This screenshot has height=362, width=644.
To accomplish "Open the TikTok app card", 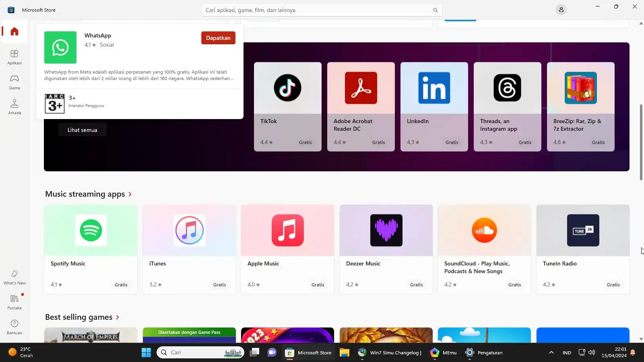I will (x=288, y=107).
